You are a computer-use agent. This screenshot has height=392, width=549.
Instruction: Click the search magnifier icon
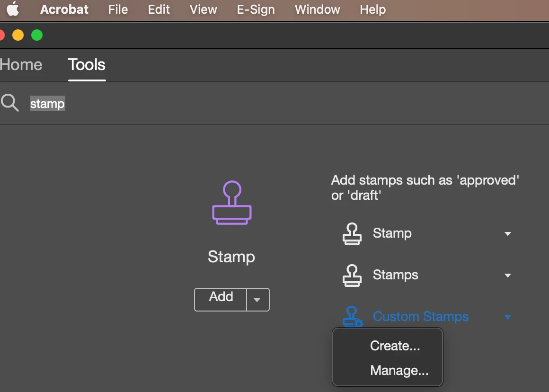pyautogui.click(x=9, y=103)
